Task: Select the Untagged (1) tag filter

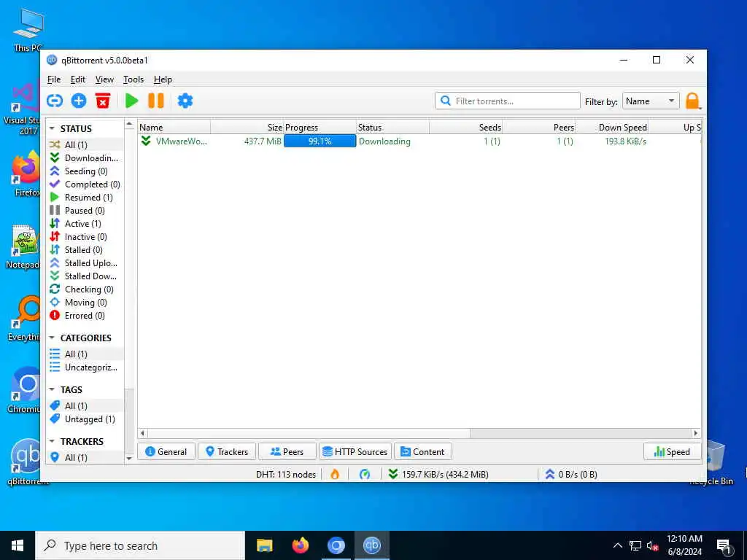Action: point(86,419)
